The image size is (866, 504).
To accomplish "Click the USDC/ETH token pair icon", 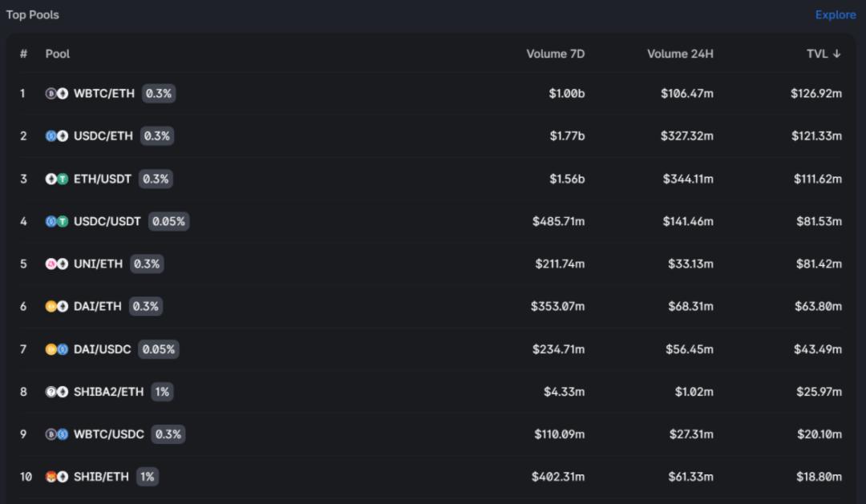I will point(56,136).
